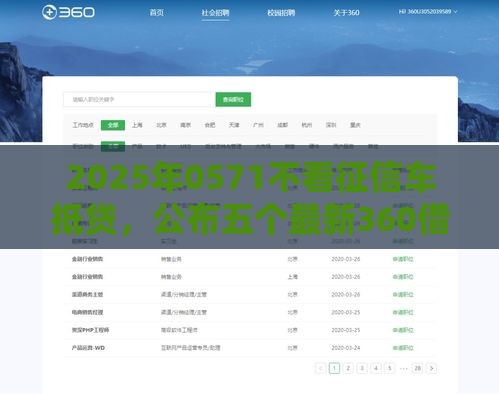Viewport: 499px width, 394px height.
Task: Go to page 2 in pagination
Action: click(348, 368)
